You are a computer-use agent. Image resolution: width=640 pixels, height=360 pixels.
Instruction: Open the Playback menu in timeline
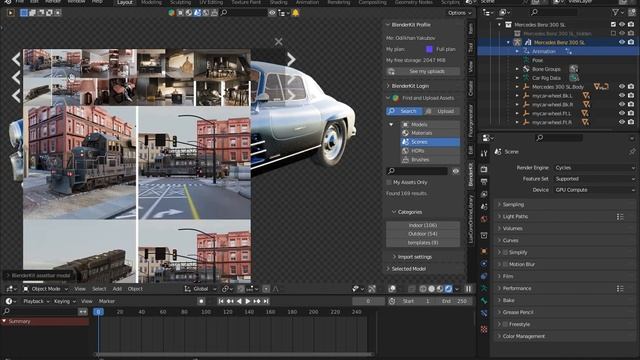click(x=36, y=301)
